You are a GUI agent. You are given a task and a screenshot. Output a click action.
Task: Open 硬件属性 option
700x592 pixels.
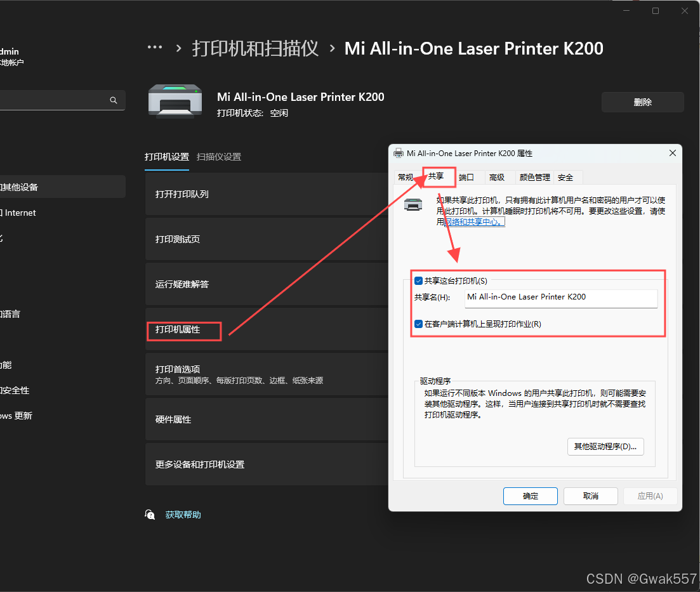click(x=267, y=419)
